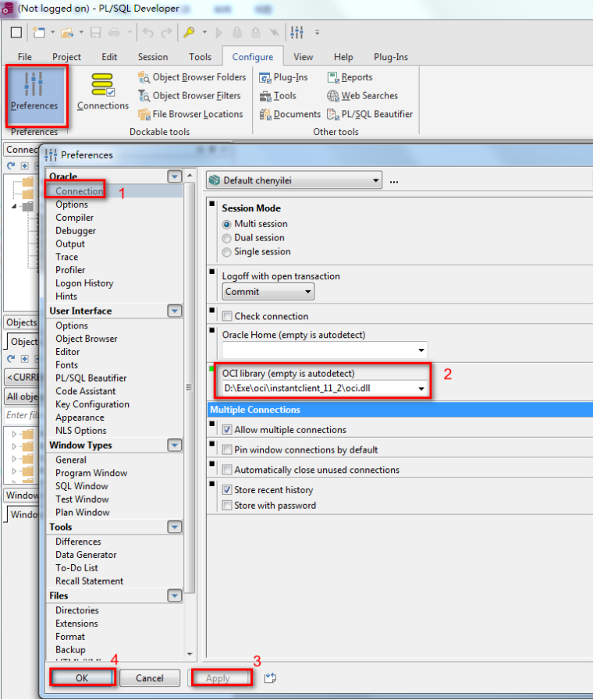The image size is (593, 700).
Task: Open Object Browser Folders
Action: tap(192, 77)
